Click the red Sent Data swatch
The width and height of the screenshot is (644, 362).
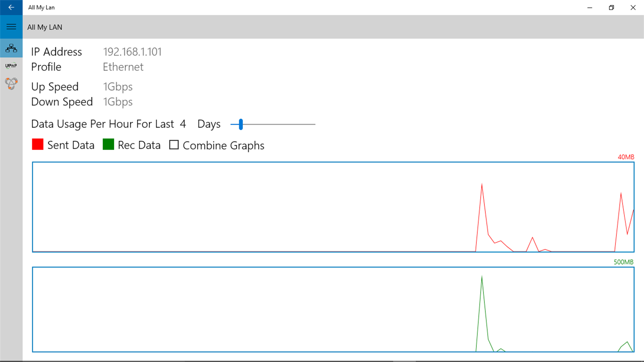click(38, 144)
